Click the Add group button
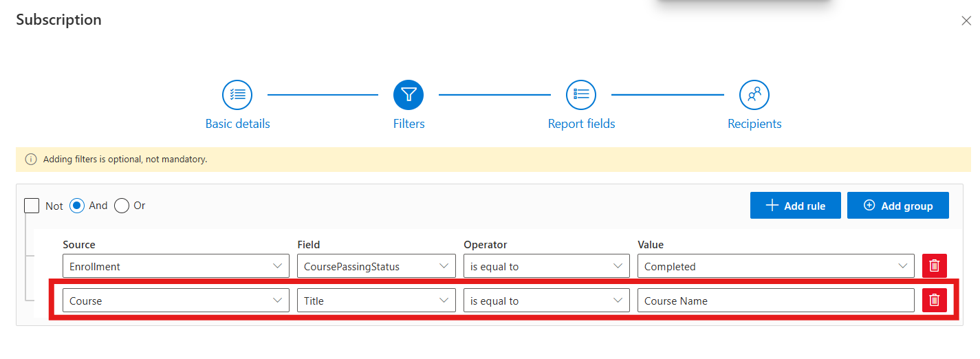Viewport: 980px width, 359px height. pos(897,206)
